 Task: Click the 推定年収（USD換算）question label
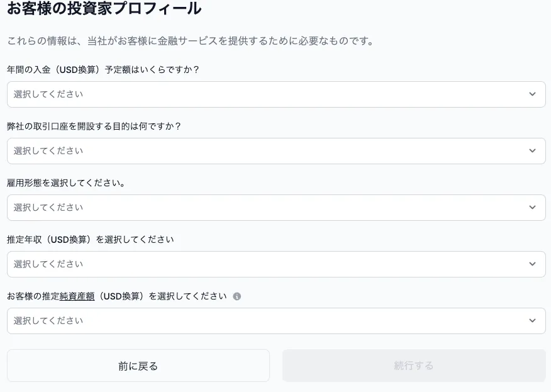coord(91,240)
